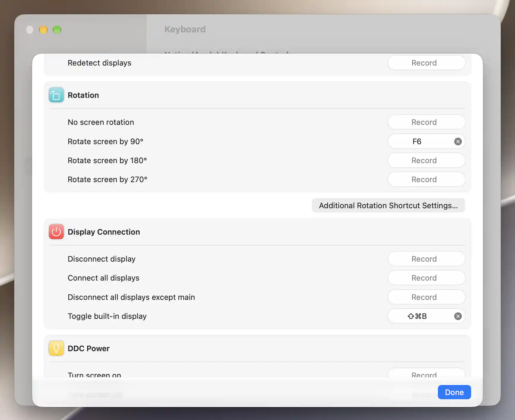The image size is (515, 420).
Task: Click the 'Turn screen on' label
Action: pyautogui.click(x=94, y=374)
